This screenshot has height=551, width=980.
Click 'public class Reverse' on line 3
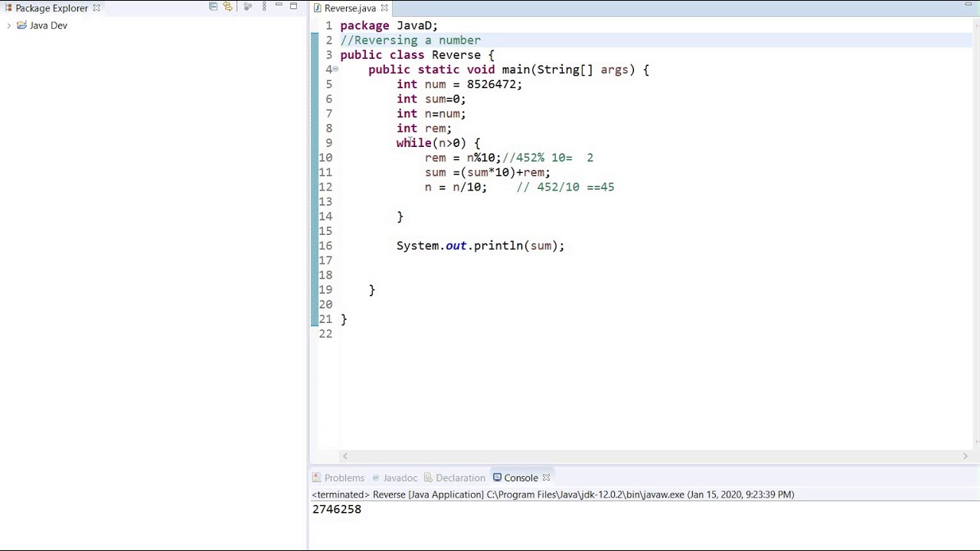click(x=410, y=55)
